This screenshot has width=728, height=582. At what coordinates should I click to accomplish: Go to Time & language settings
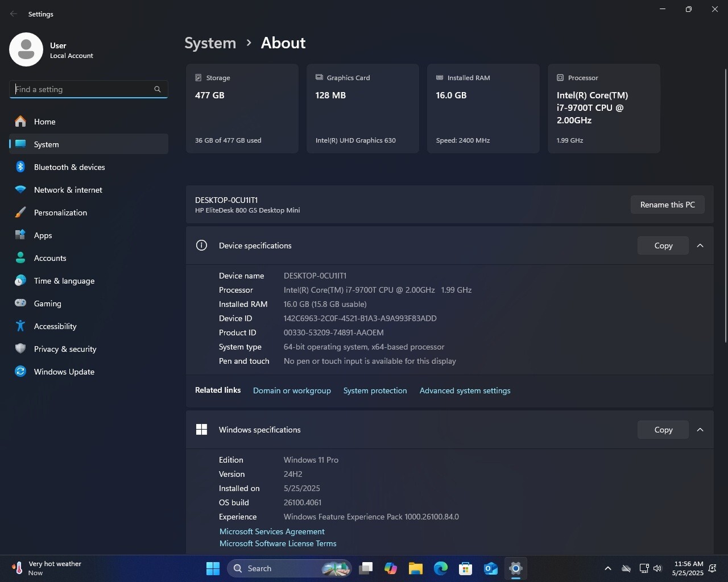click(89, 281)
